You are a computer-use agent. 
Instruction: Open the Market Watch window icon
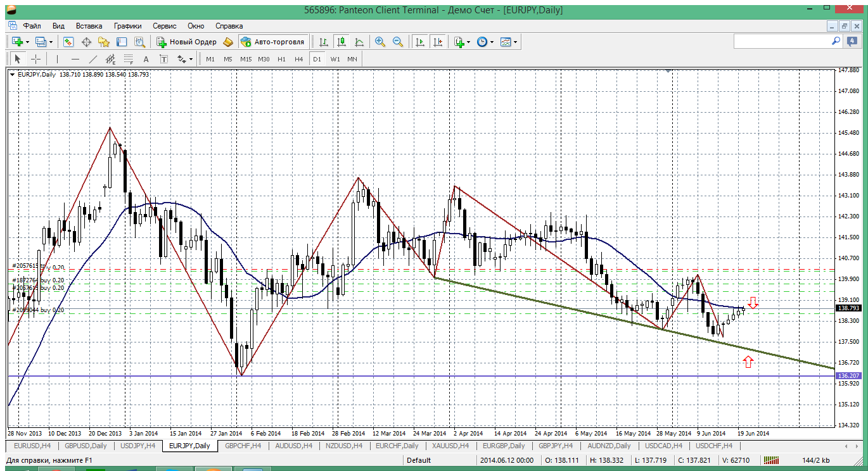coord(68,42)
